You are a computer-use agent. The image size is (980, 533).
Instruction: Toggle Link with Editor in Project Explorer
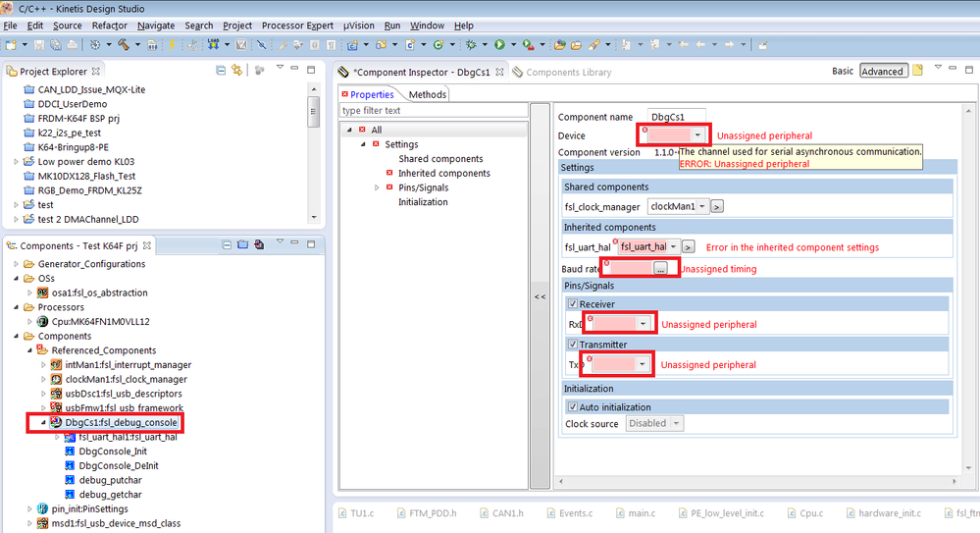coord(236,71)
